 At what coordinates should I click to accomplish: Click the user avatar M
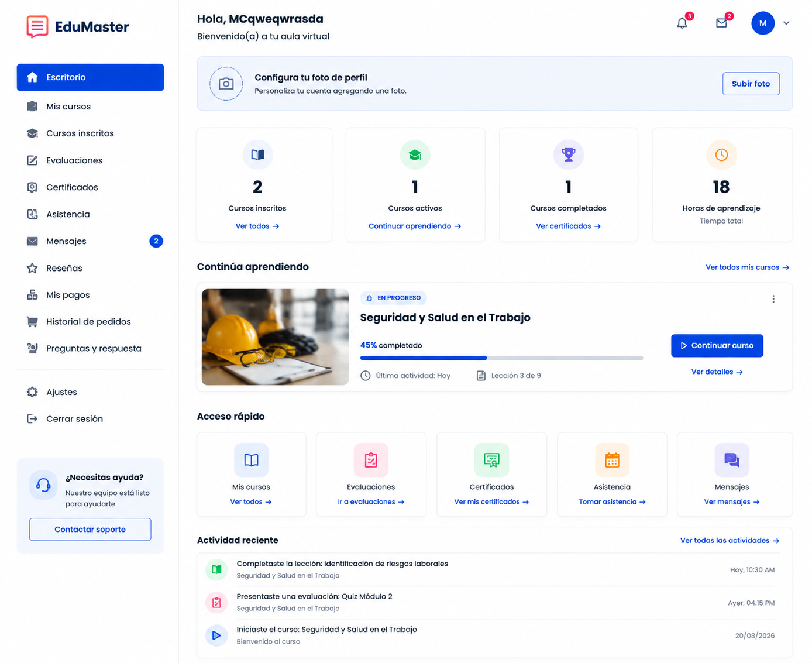[x=763, y=23]
